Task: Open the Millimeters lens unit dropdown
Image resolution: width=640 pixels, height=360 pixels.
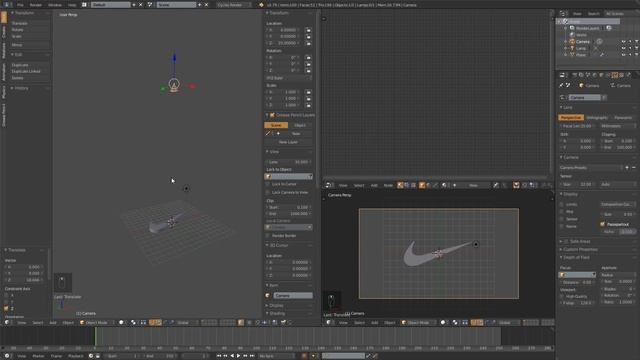Action: (x=618, y=126)
